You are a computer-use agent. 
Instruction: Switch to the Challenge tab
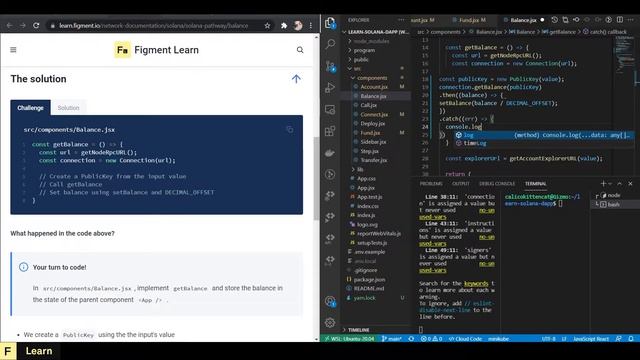click(30, 108)
